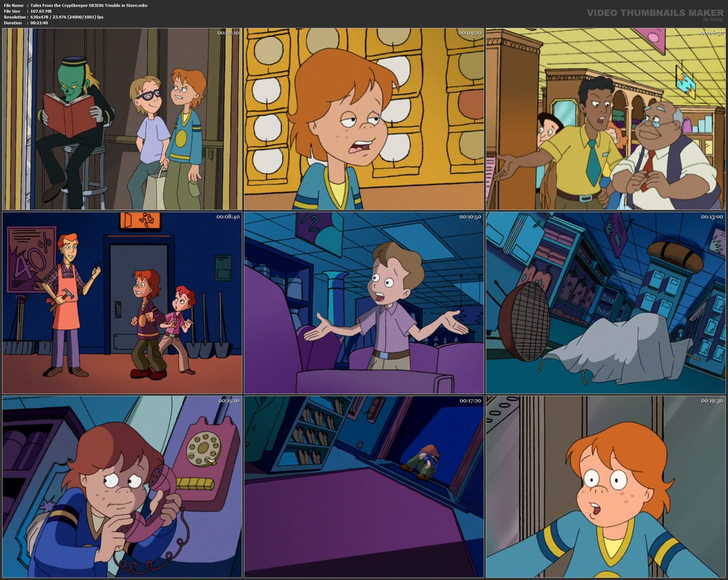Viewport: 728px width, 580px height.
Task: Click the orange-apron man thumbnail at 00:08:40
Action: [122, 303]
